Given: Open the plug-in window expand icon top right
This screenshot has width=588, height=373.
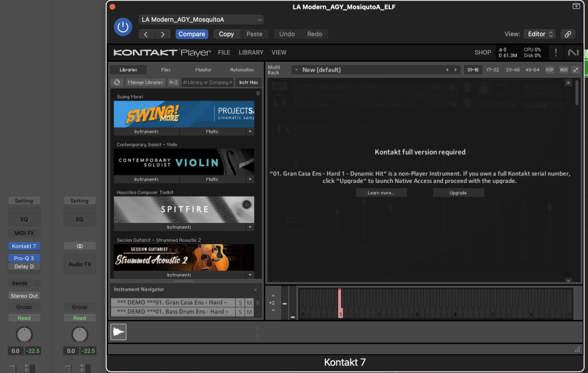Looking at the screenshot, I should click(576, 6).
